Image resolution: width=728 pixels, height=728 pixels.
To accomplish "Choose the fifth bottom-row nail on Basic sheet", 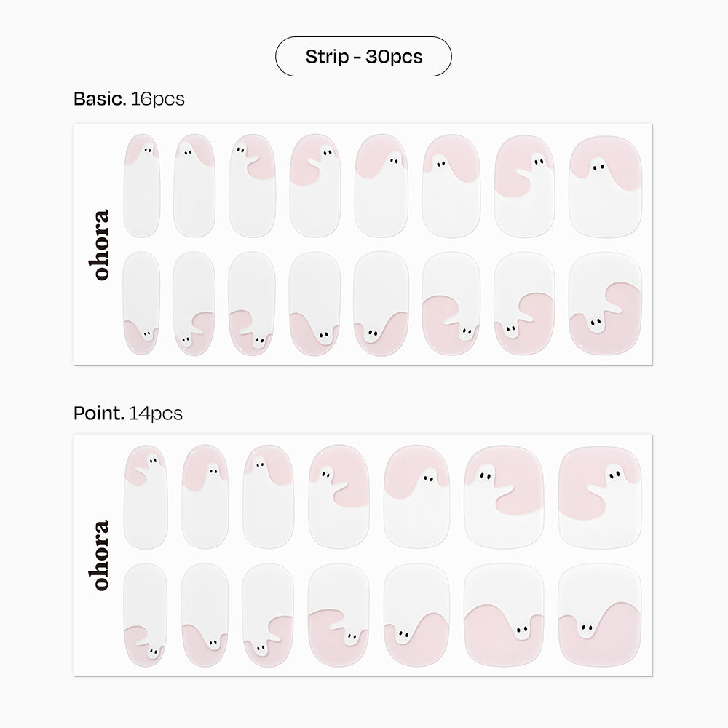I will click(381, 303).
